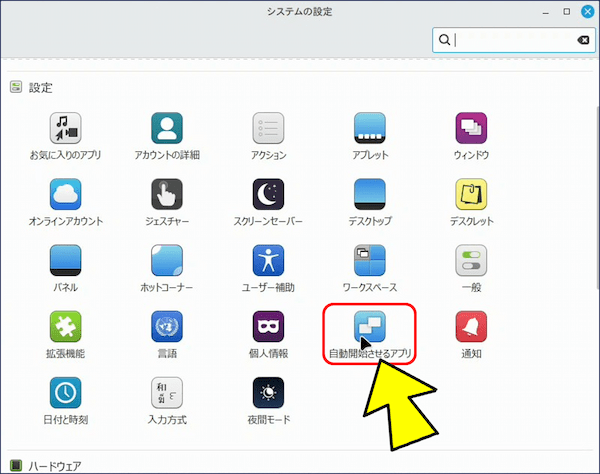Select the アプレット icon
600x474 pixels.
[370, 128]
